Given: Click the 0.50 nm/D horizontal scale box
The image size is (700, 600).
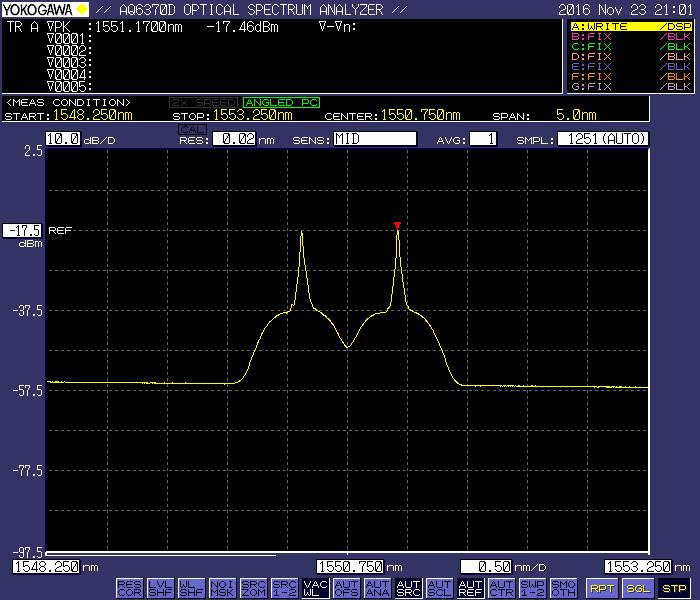Looking at the screenshot, I should pyautogui.click(x=486, y=567).
